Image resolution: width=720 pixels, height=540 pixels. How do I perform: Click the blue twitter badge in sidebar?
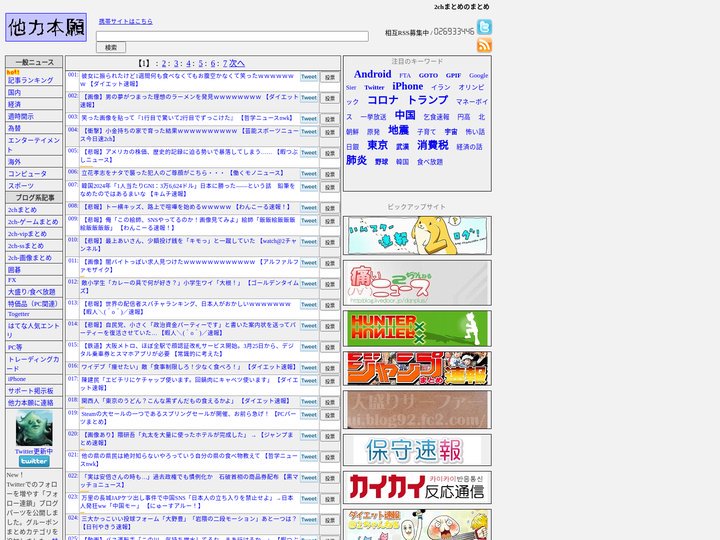[34, 461]
